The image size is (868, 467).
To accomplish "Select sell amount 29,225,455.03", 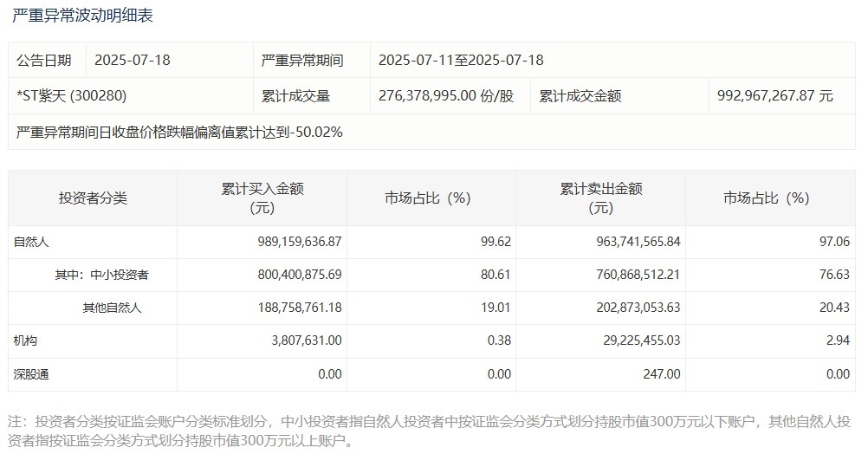I will click(642, 341).
